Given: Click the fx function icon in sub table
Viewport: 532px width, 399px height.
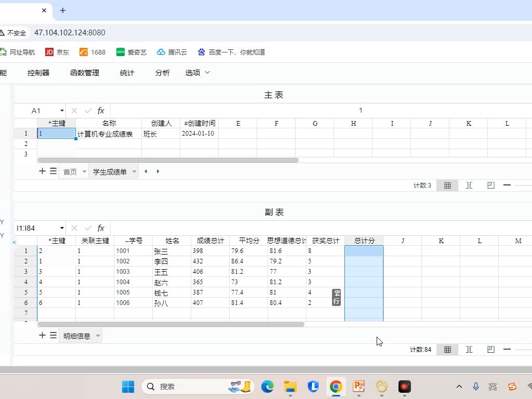Looking at the screenshot, I should tap(101, 228).
